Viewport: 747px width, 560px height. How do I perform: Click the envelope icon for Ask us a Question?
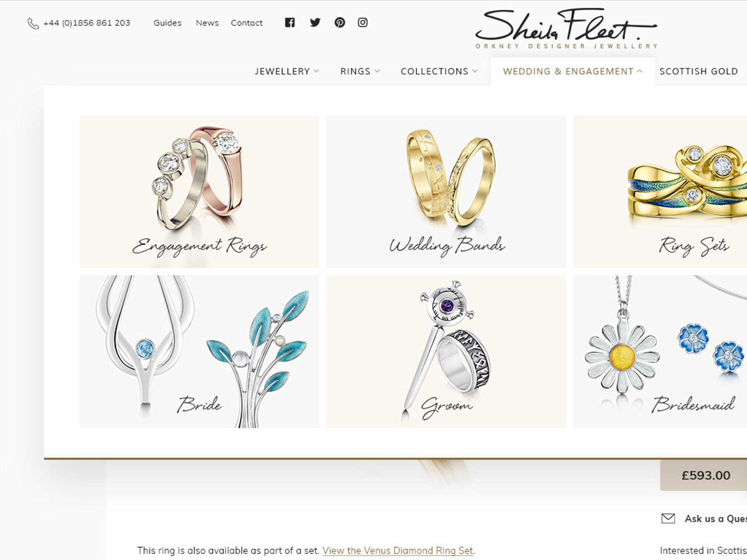pos(668,519)
